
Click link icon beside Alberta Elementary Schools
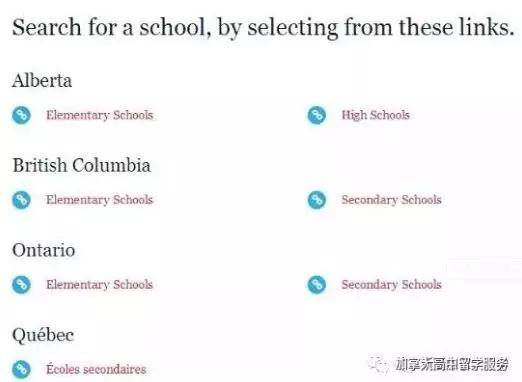21,115
